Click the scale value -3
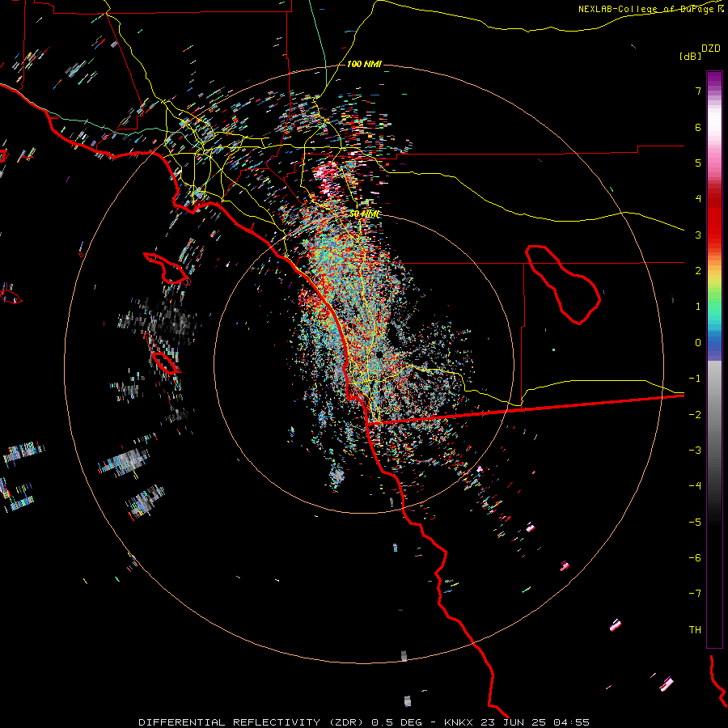Image resolution: width=728 pixels, height=728 pixels. click(695, 451)
